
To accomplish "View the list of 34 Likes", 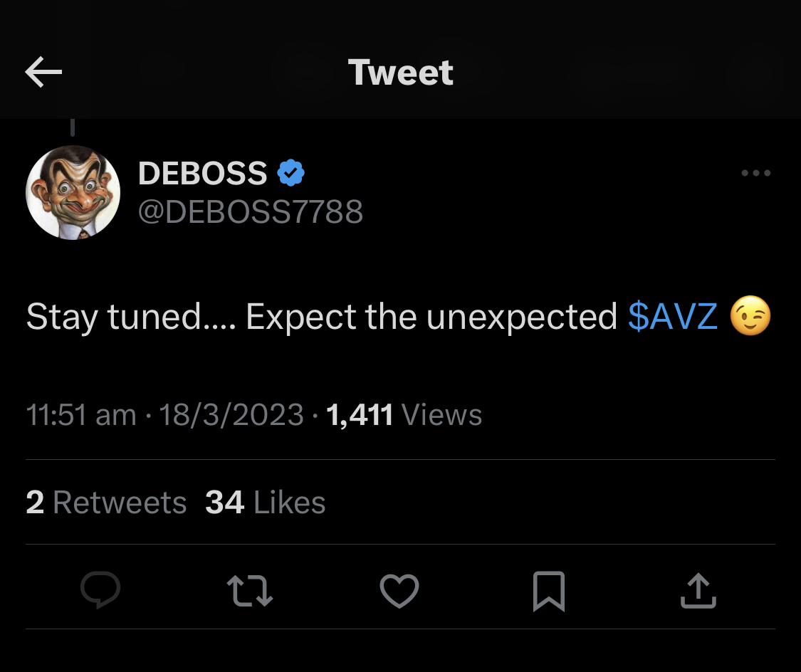I will (x=265, y=503).
